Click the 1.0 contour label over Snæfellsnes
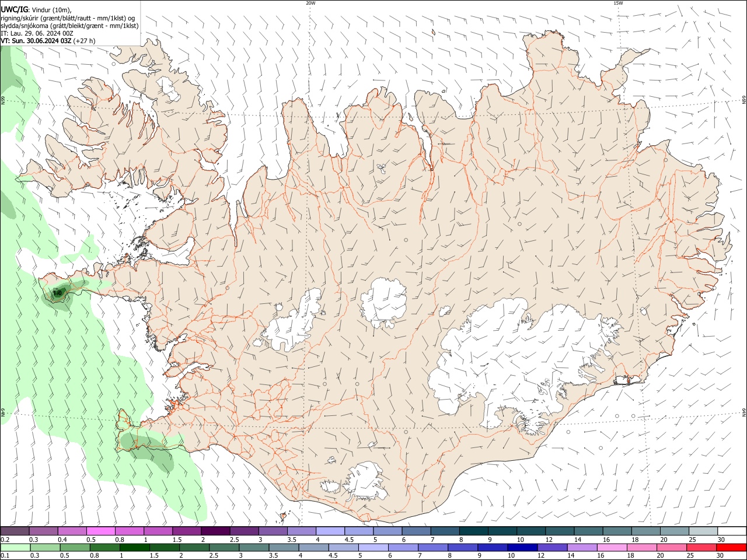 57,293
